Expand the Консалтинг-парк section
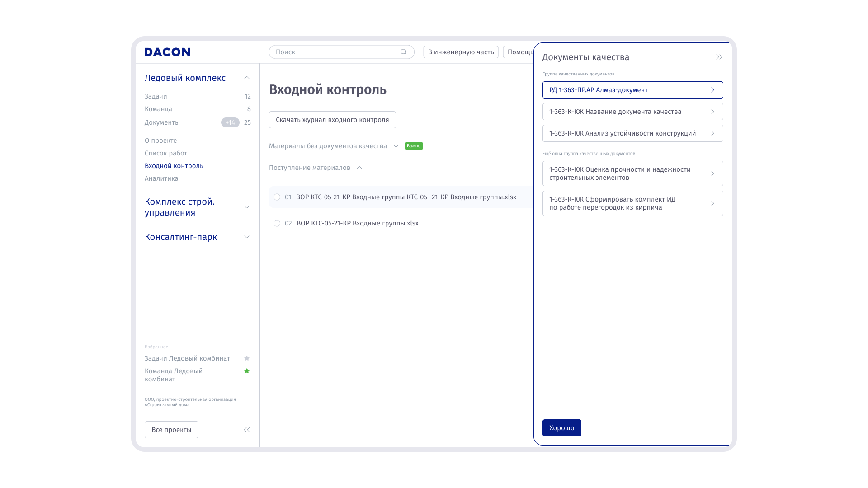The height and width of the screenshot is (488, 868). 247,237
